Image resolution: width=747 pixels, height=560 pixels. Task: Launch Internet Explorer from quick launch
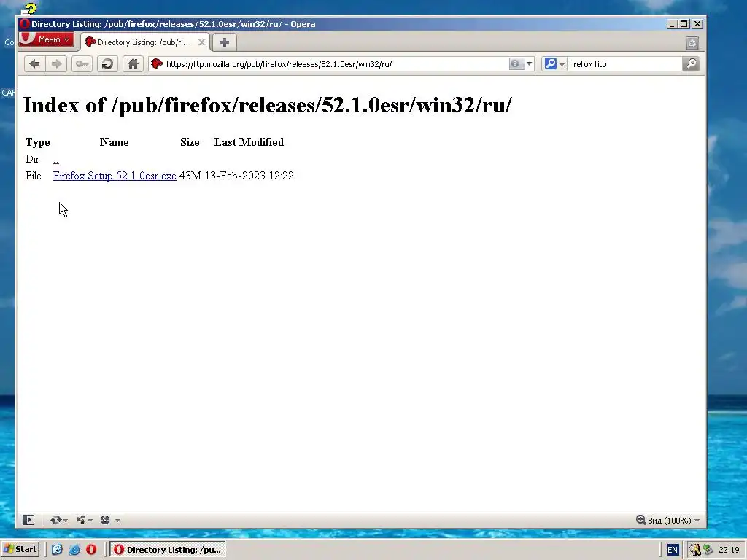(74, 550)
